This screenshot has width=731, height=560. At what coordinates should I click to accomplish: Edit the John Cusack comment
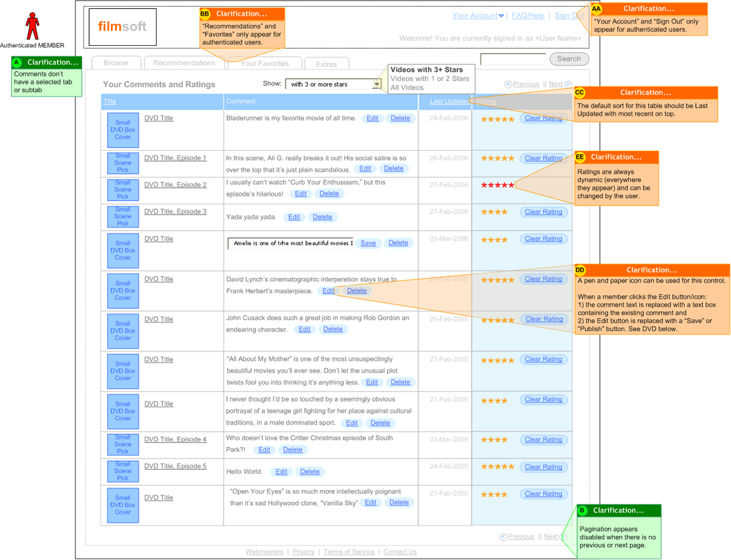click(x=304, y=330)
